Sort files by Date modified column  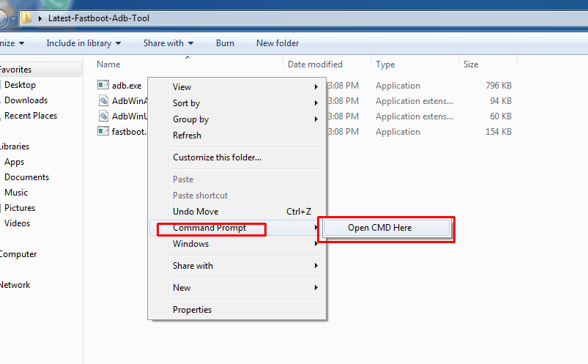pos(315,64)
